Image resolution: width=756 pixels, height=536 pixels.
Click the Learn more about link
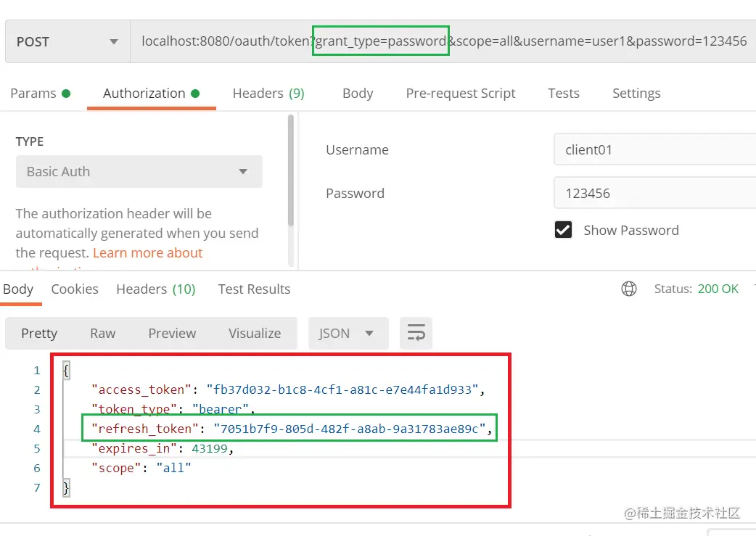pyautogui.click(x=147, y=252)
